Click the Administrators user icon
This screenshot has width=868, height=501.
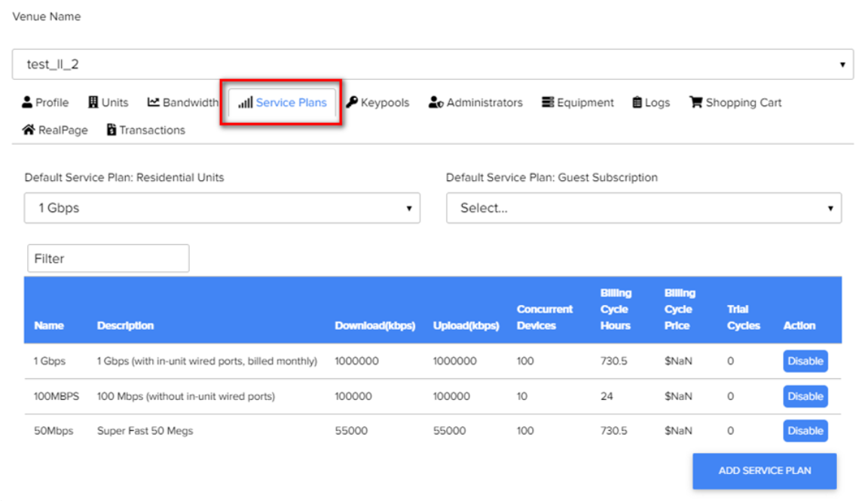pyautogui.click(x=436, y=102)
